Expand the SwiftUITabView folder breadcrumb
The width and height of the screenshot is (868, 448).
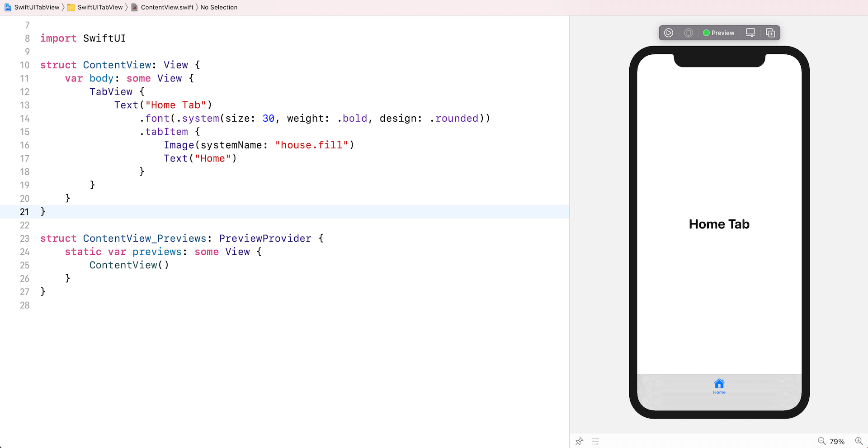pos(99,7)
